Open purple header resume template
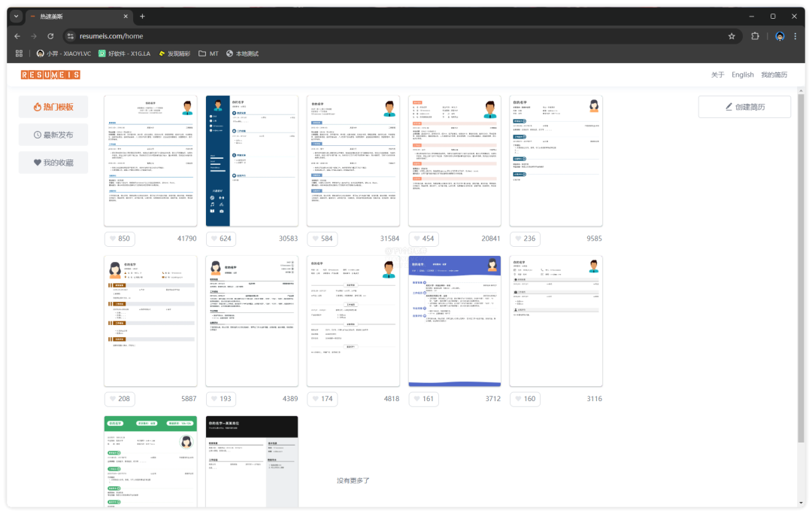The height and width of the screenshot is (514, 812). click(455, 321)
